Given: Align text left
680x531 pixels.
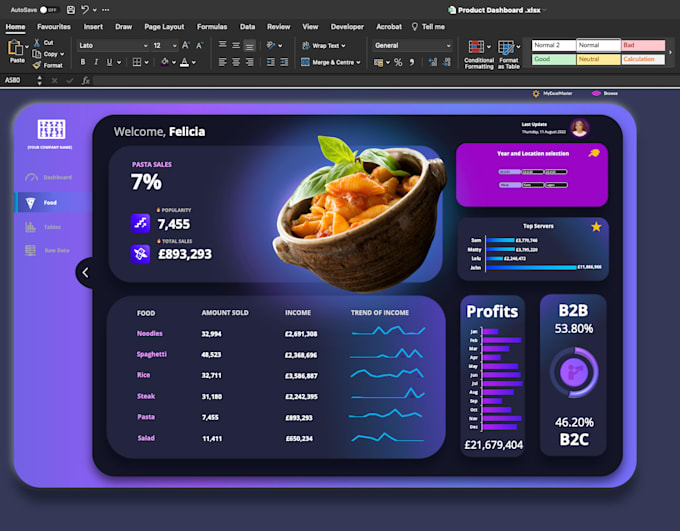Looking at the screenshot, I should pyautogui.click(x=222, y=62).
